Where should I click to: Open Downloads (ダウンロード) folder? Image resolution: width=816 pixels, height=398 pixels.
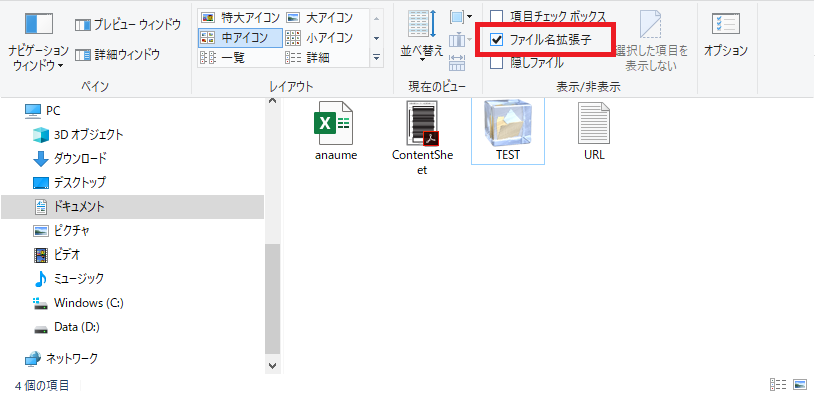70,159
